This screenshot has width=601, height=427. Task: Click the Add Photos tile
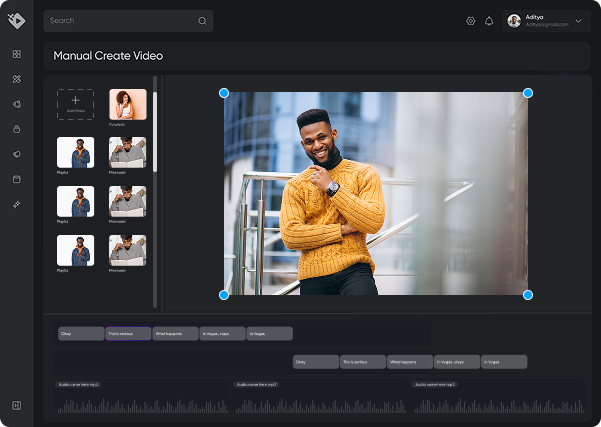pos(75,104)
